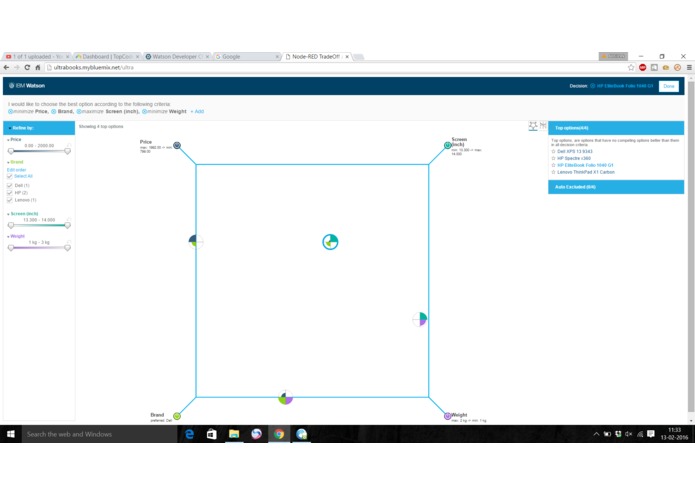Open the Windows Start menu
Viewport: 695px width, 494px height.
click(x=11, y=434)
